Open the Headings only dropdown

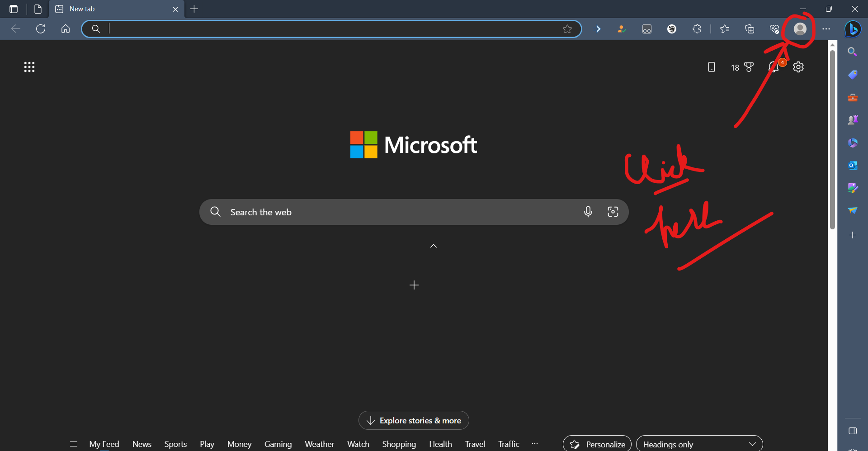(x=699, y=444)
